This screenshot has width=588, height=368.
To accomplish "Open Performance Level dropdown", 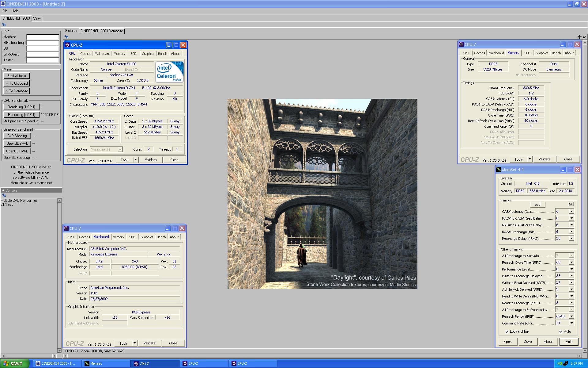I will coord(571,269).
